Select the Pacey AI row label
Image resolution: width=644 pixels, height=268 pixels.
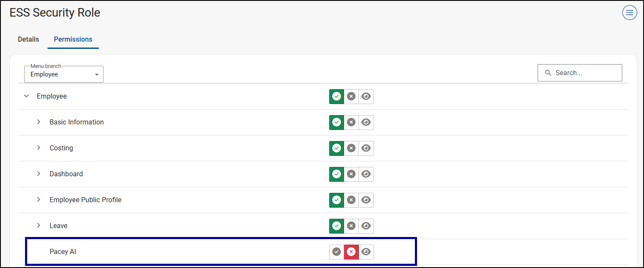pos(63,252)
